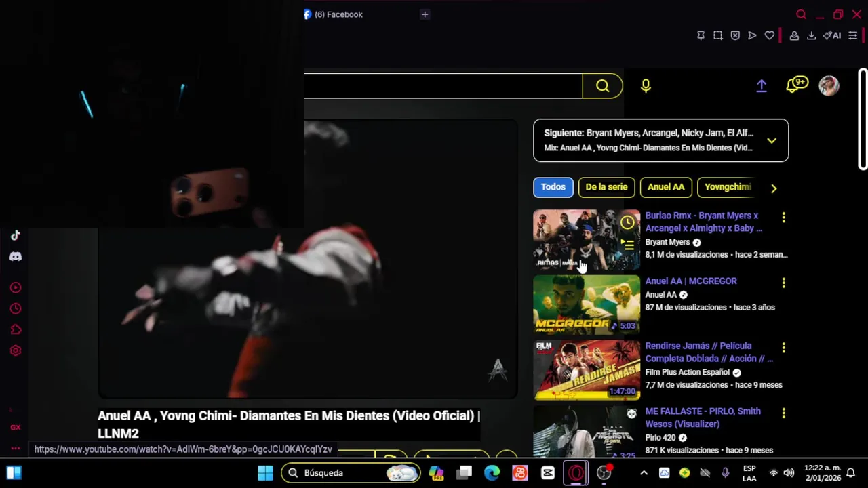
Task: Open the taskbar clock and date
Action: pyautogui.click(x=822, y=473)
